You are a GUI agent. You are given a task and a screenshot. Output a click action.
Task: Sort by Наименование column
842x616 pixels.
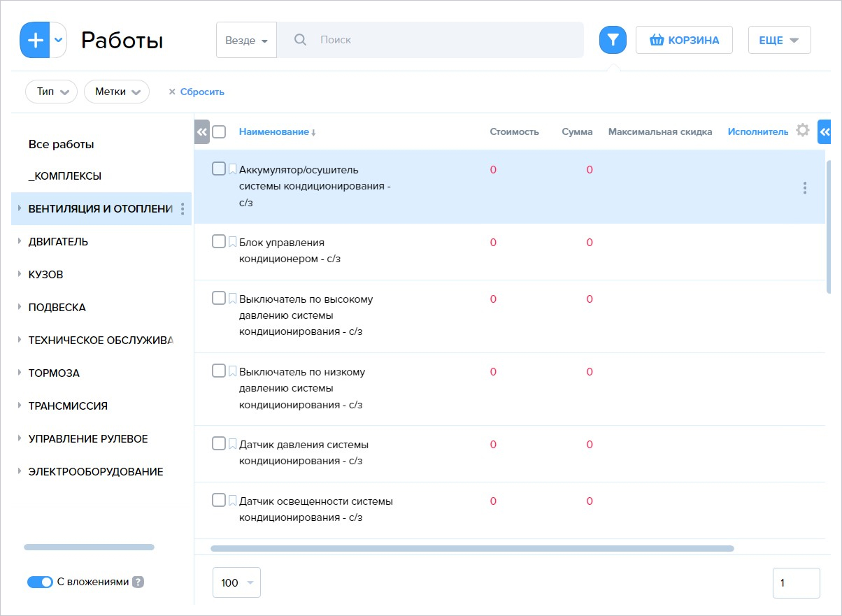(x=274, y=131)
